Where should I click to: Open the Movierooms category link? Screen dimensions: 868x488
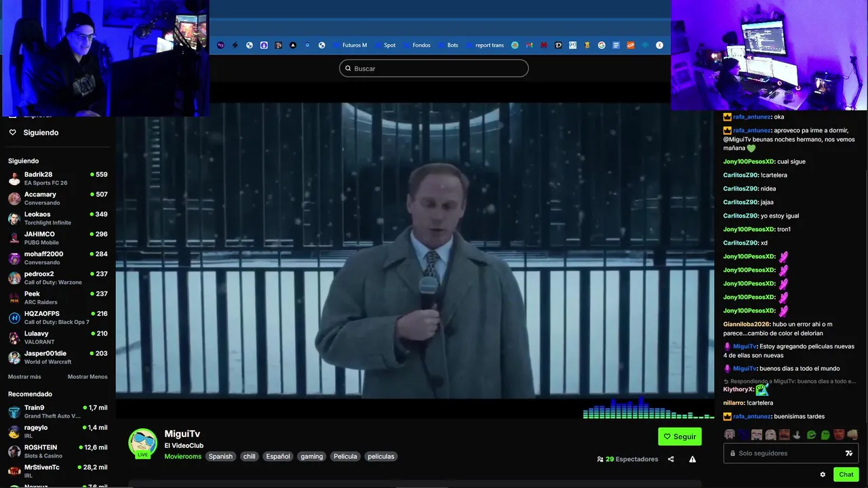pyautogui.click(x=183, y=457)
